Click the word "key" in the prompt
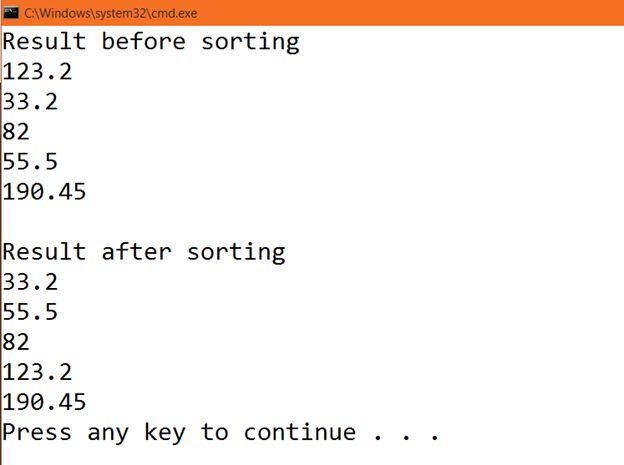Viewport: 624px width, 465px height. pos(165,432)
